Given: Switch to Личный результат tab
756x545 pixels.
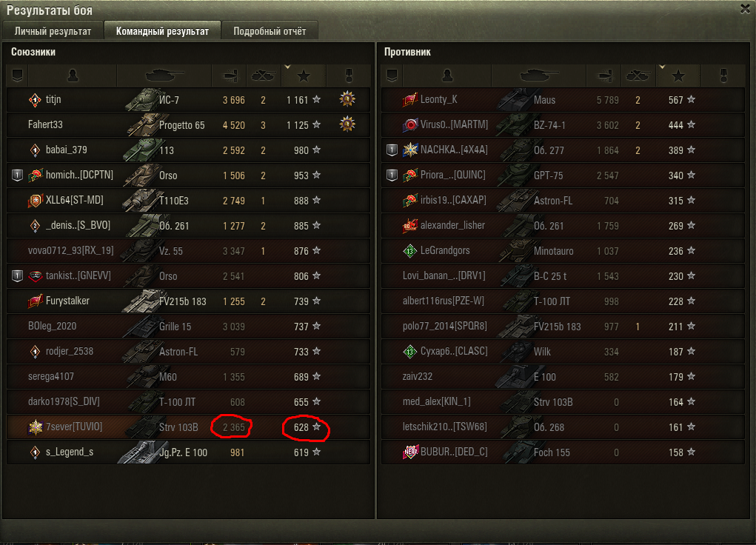Looking at the screenshot, I should (x=53, y=31).
